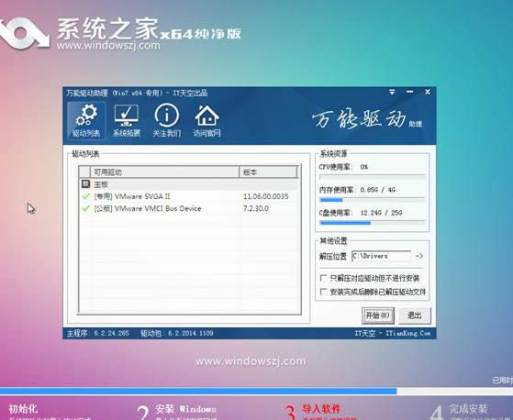Minimize the 万能驱动助理 window

point(409,92)
